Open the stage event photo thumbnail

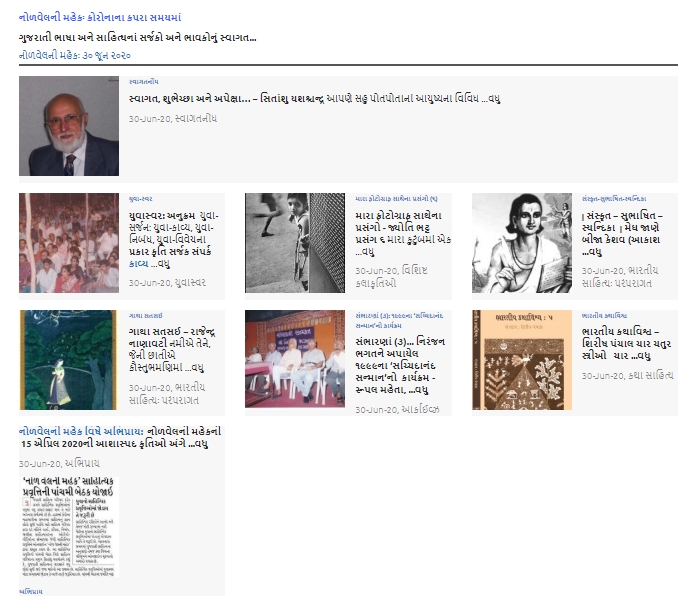[x=295, y=359]
